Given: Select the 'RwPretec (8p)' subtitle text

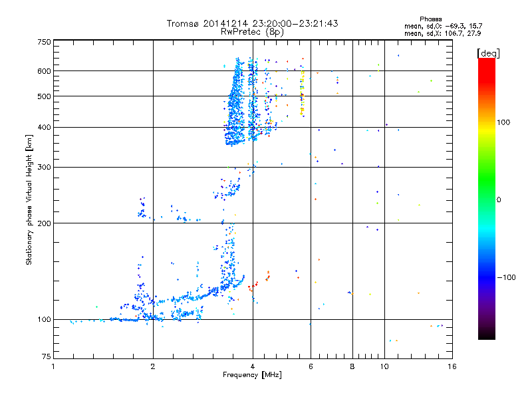Looking at the screenshot, I should 252,32.
